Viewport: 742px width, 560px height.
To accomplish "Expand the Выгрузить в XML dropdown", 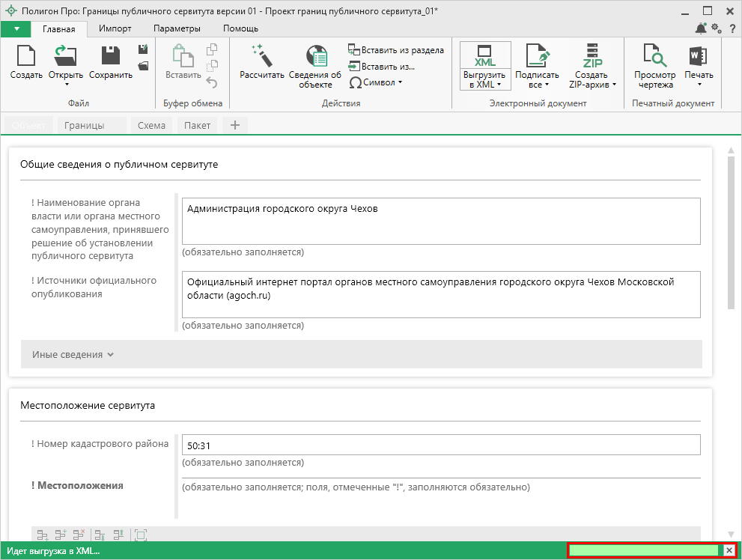I will tap(499, 85).
